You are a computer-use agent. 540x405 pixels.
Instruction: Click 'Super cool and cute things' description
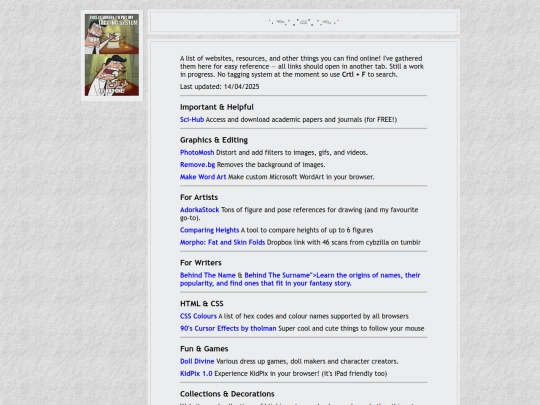click(351, 328)
